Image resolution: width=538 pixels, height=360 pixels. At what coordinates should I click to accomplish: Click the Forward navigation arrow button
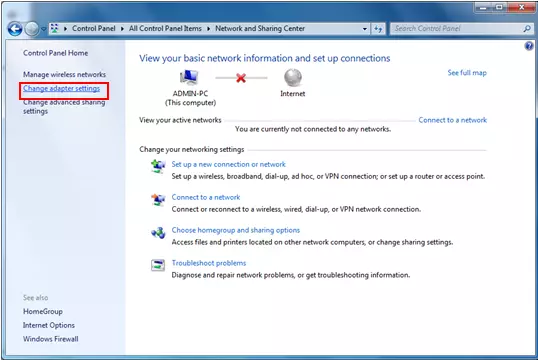coord(32,29)
